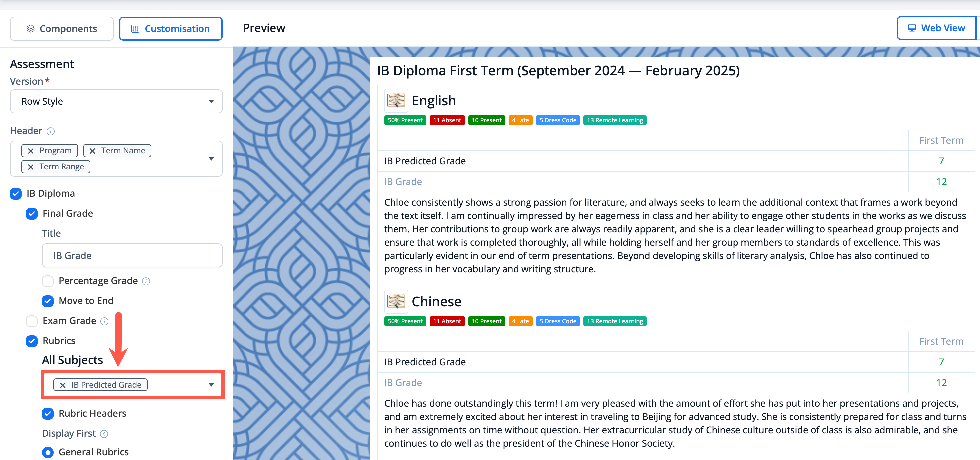Switch to the Customisation tab

(171, 29)
